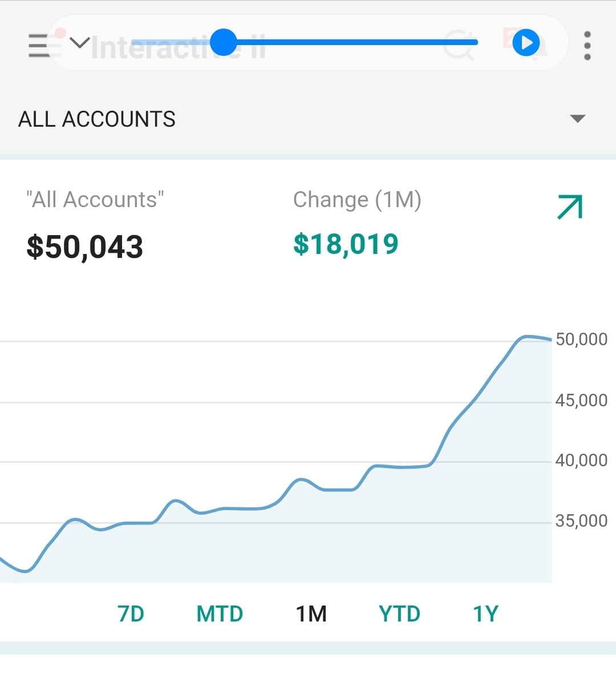Switch chart to 1Y range
Image resolution: width=616 pixels, height=674 pixels.
tap(486, 614)
